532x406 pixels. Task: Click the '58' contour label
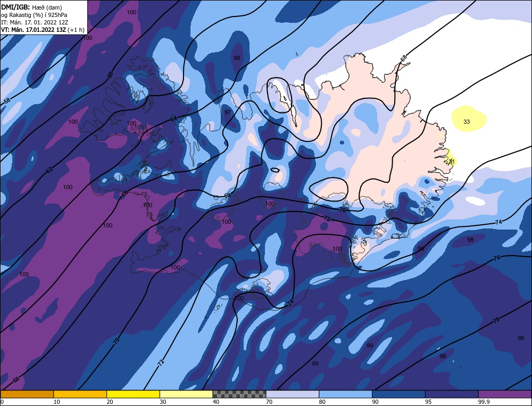tap(7, 100)
